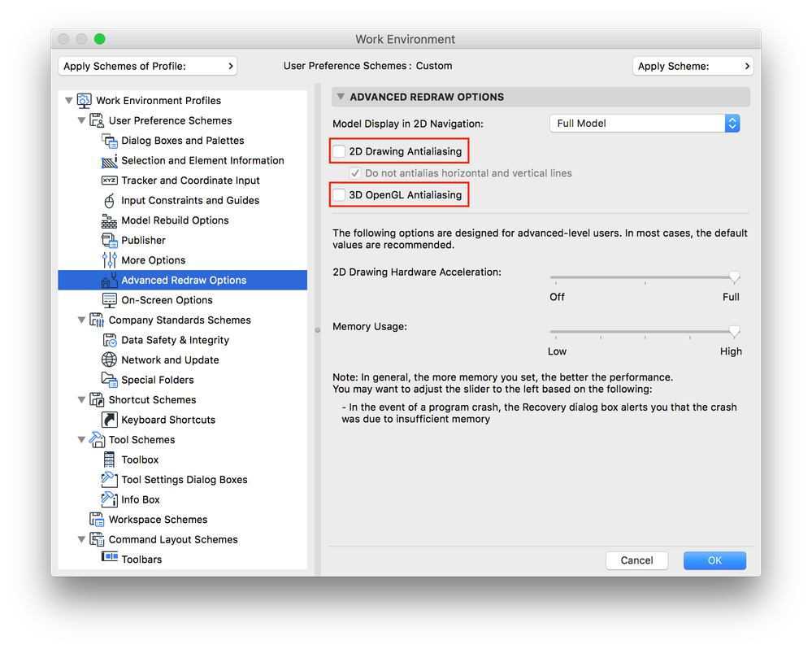Viewport: 812px width, 649px height.
Task: Click the 2D Drawing Hardware Acceleration slider handle
Action: [x=734, y=277]
